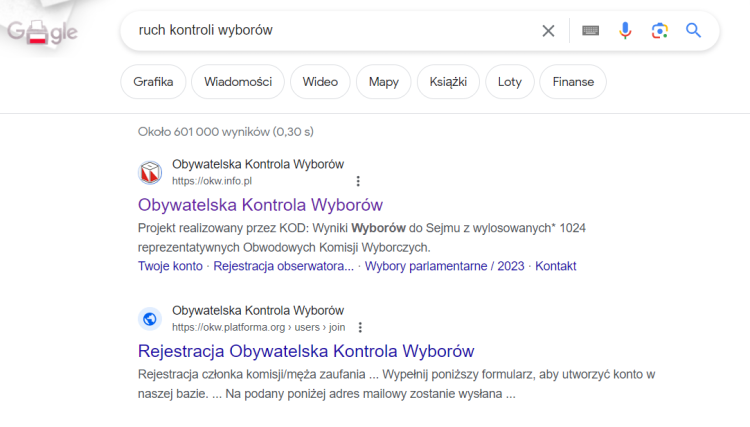Click the result count text Około 601 000 wyników

tap(226, 132)
